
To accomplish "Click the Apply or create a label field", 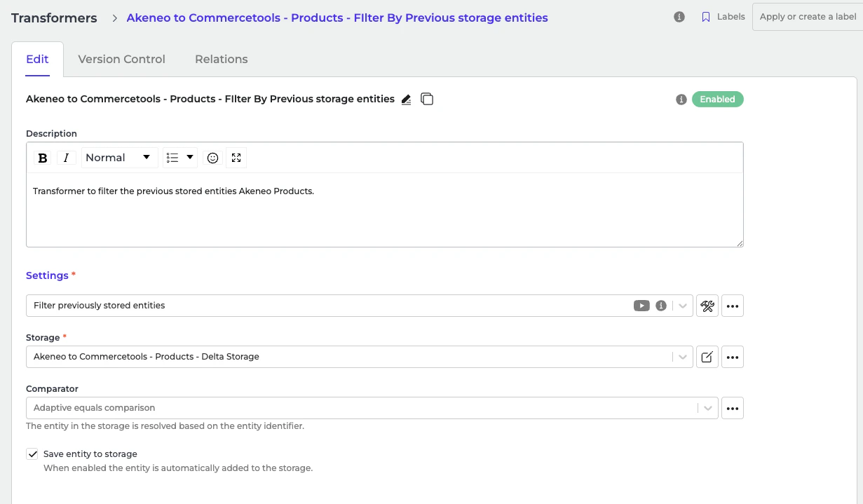I will pos(808,17).
